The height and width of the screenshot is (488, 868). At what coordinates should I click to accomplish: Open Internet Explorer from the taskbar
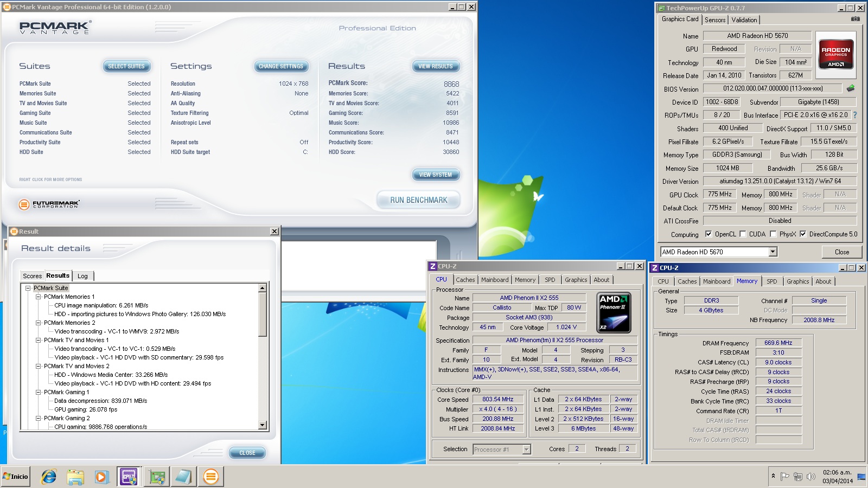pyautogui.click(x=49, y=477)
